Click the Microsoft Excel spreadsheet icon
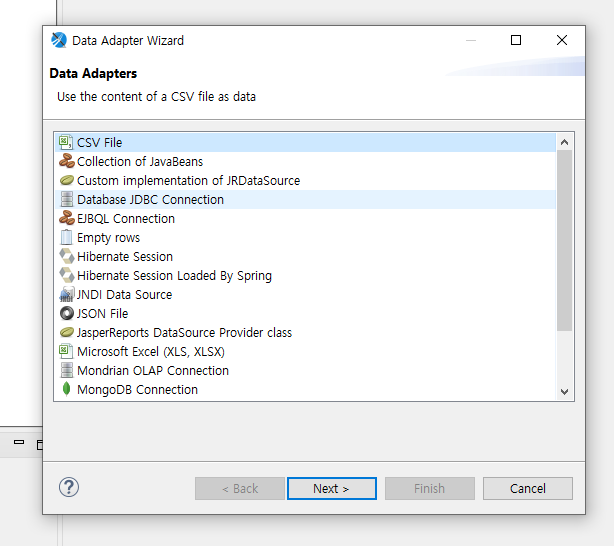 coord(66,351)
